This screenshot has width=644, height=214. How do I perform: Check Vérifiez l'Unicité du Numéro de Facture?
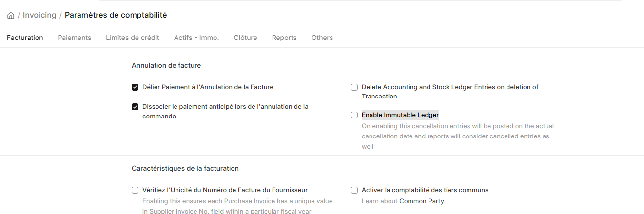135,190
